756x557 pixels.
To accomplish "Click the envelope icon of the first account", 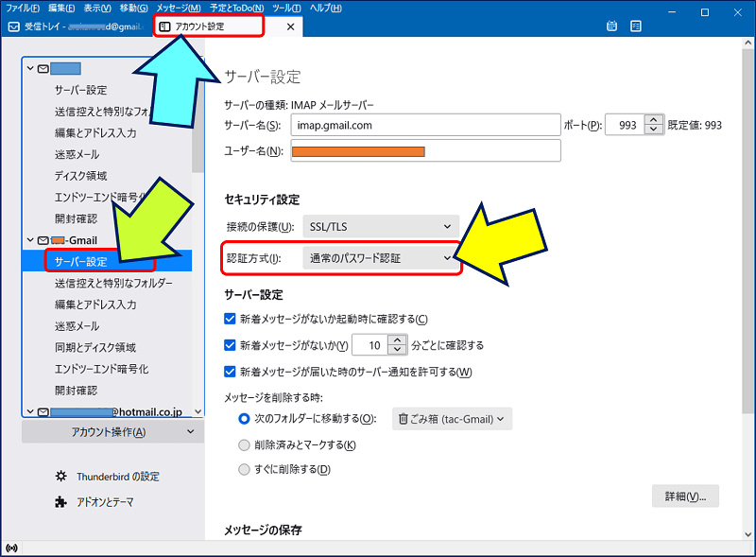I will pyautogui.click(x=43, y=68).
